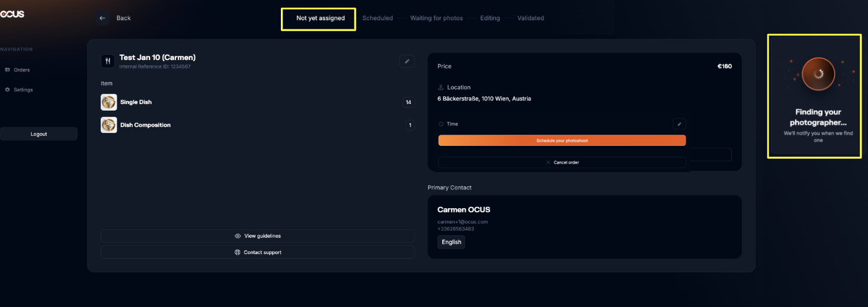Click Contact support button
This screenshot has height=307, width=868.
[257, 252]
